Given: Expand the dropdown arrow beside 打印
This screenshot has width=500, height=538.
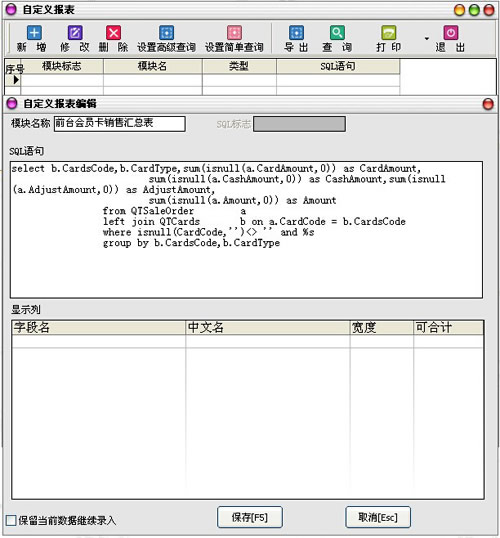Looking at the screenshot, I should [427, 38].
